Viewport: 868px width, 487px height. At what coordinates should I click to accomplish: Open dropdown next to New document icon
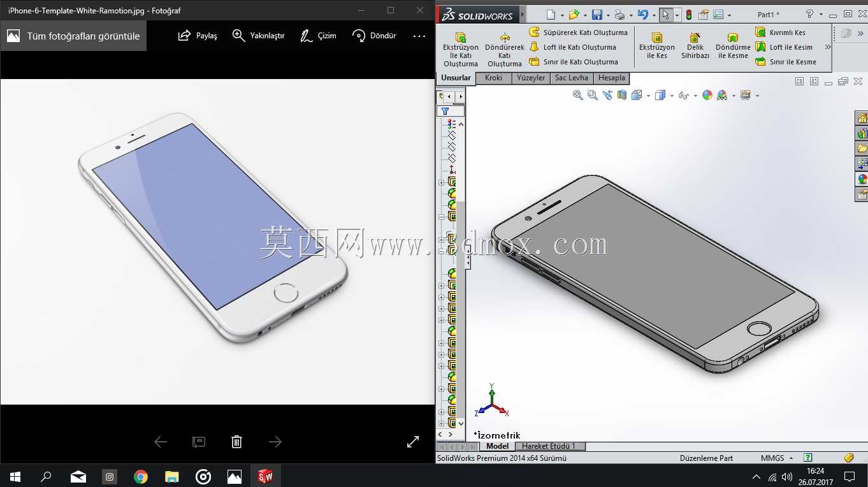[561, 15]
